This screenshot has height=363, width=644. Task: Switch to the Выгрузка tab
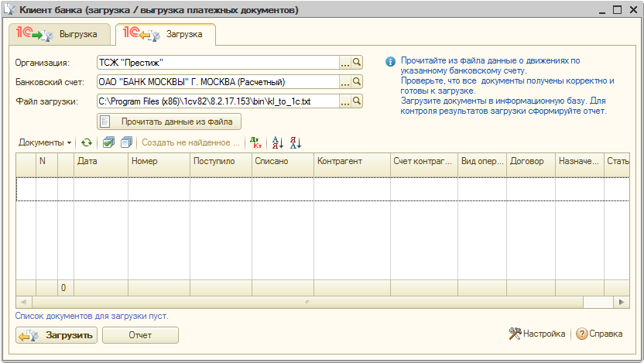coord(60,34)
